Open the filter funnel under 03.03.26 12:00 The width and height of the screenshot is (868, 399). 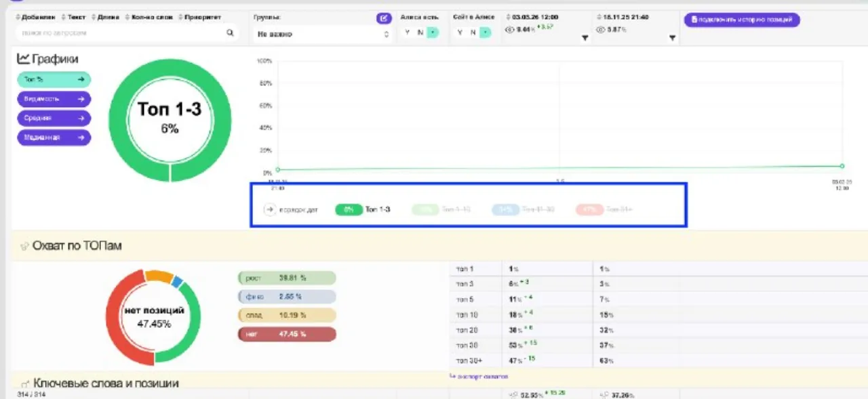pos(585,39)
